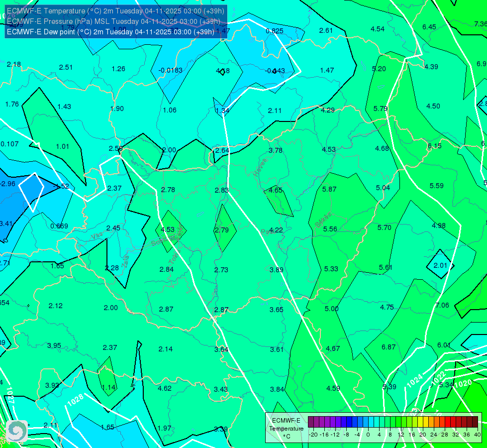The width and height of the screenshot is (487, 448).
Task: Click the temperature value 1.06
Action: click(170, 110)
